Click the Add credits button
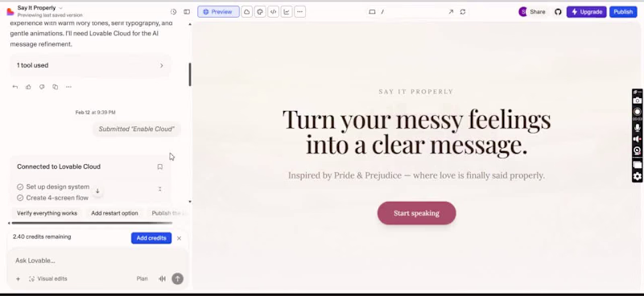Image resolution: width=644 pixels, height=296 pixels. pos(151,238)
